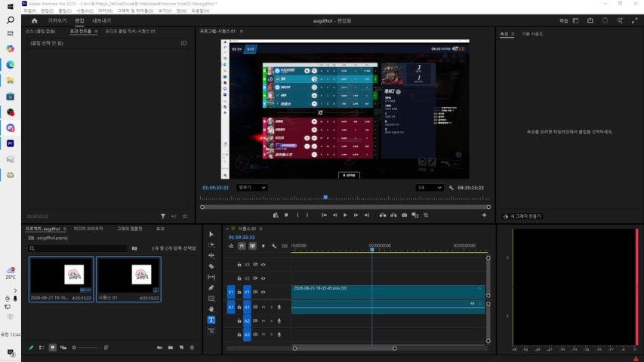Click the Lift button in Program monitor
The height and width of the screenshot is (362, 644).
383,215
